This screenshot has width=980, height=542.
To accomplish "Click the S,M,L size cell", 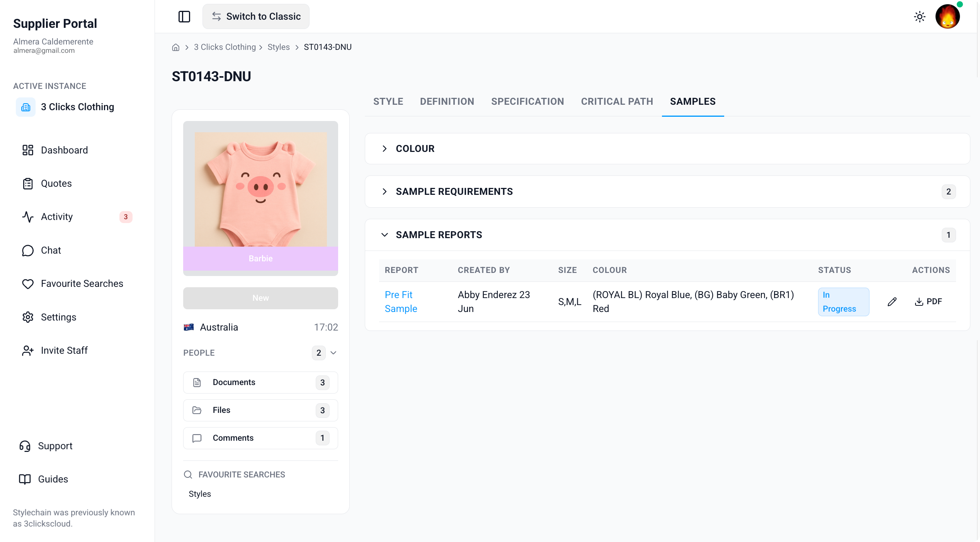I will [570, 302].
